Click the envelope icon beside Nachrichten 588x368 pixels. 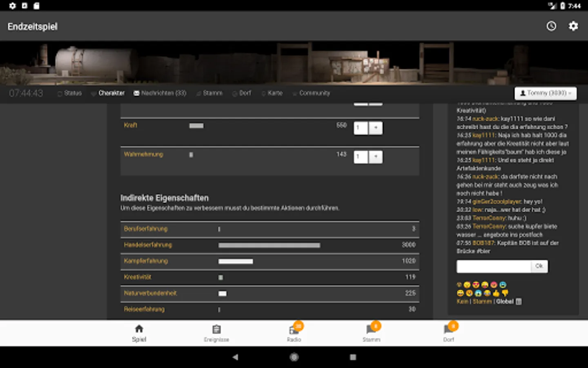(x=136, y=93)
